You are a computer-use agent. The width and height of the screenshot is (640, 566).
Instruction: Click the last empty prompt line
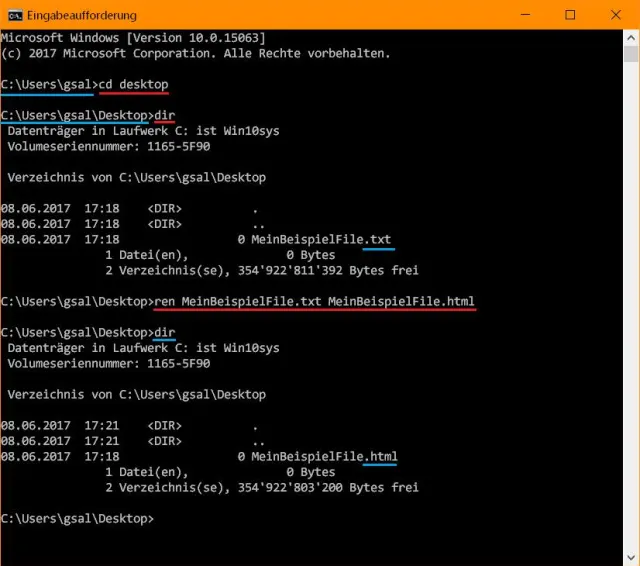(x=78, y=518)
